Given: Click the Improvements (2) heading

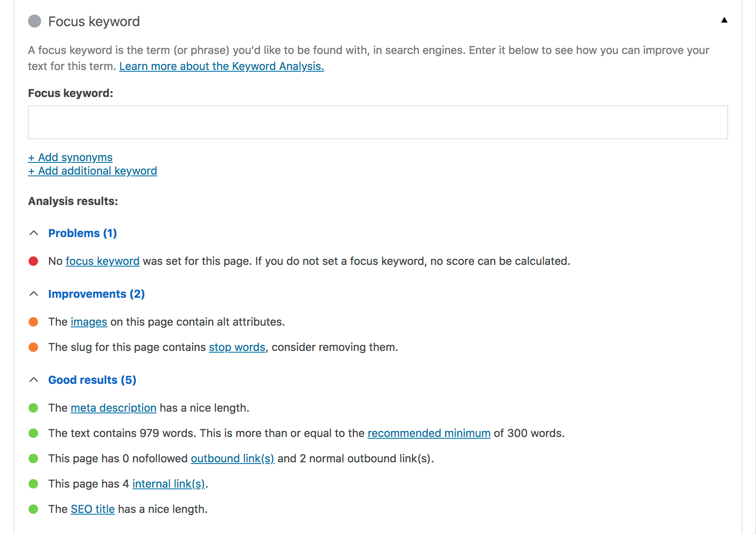Looking at the screenshot, I should click(x=97, y=294).
